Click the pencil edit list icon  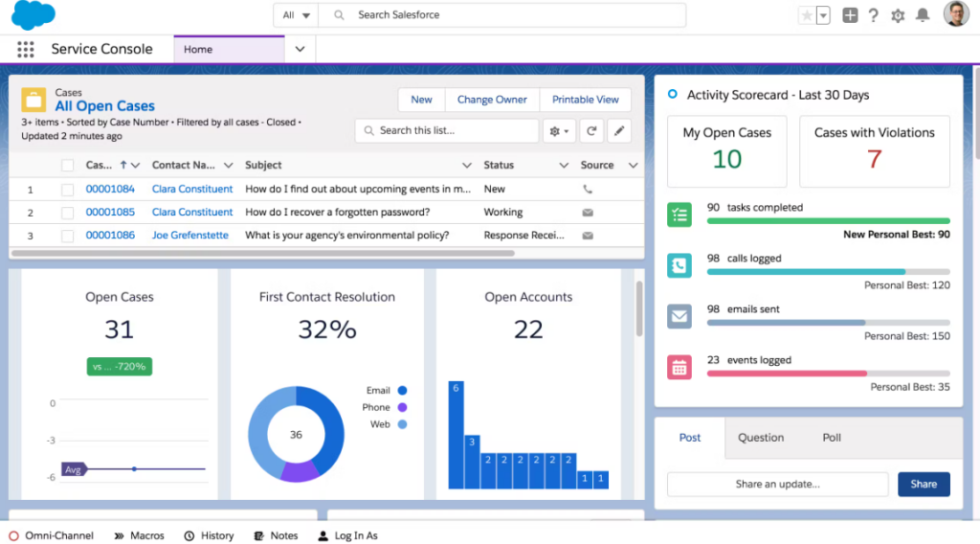619,130
